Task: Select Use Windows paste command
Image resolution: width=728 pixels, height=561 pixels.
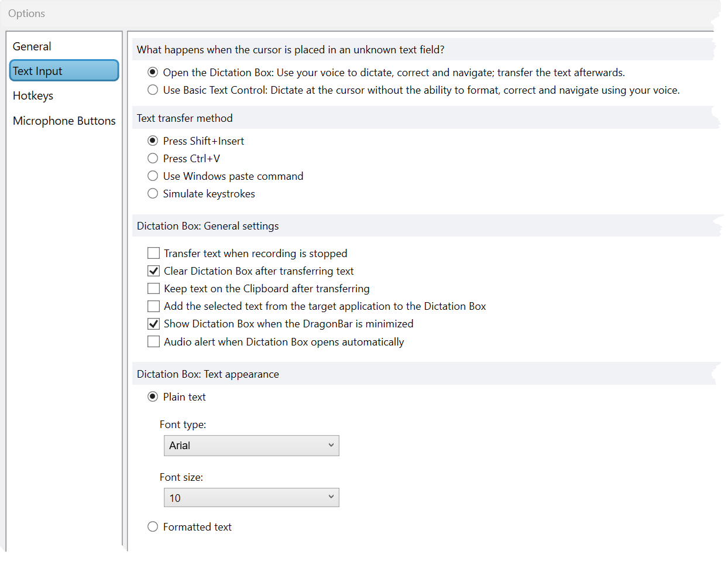Action: (153, 176)
